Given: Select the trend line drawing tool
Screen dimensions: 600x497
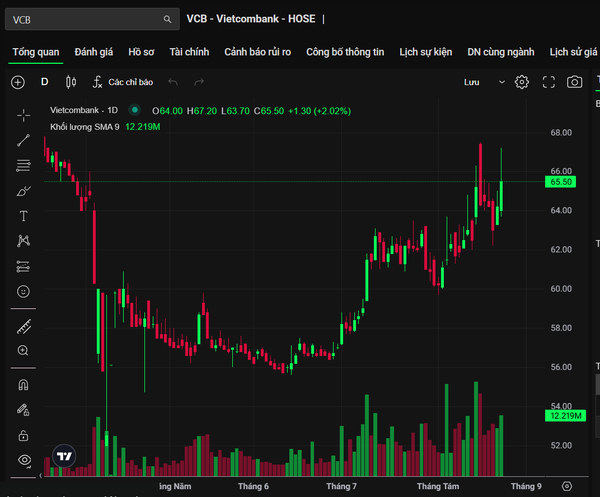Looking at the screenshot, I should 23,140.
